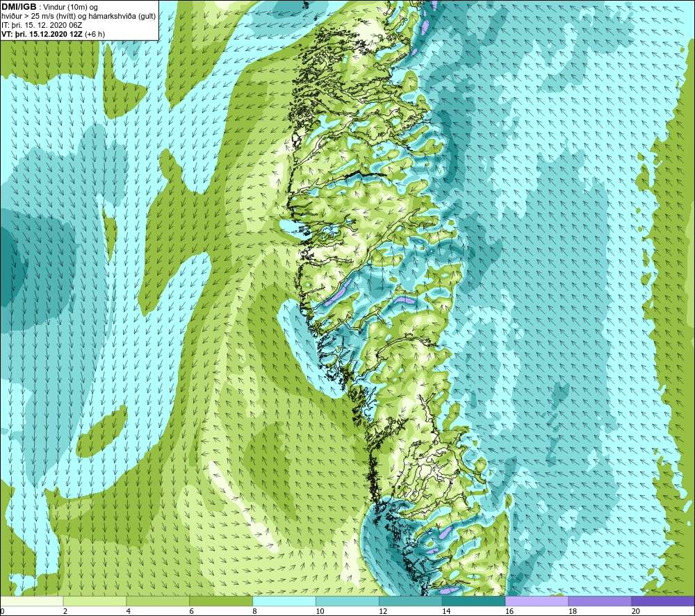The height and width of the screenshot is (616, 695).
Task: Click the '0' label on the wind scale
Action: (2, 611)
